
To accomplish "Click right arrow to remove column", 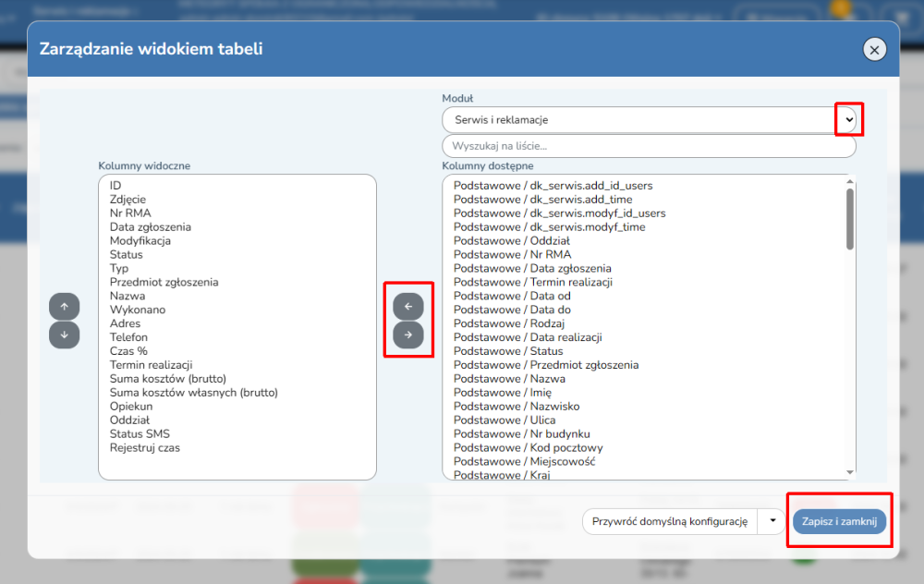I will (x=408, y=335).
